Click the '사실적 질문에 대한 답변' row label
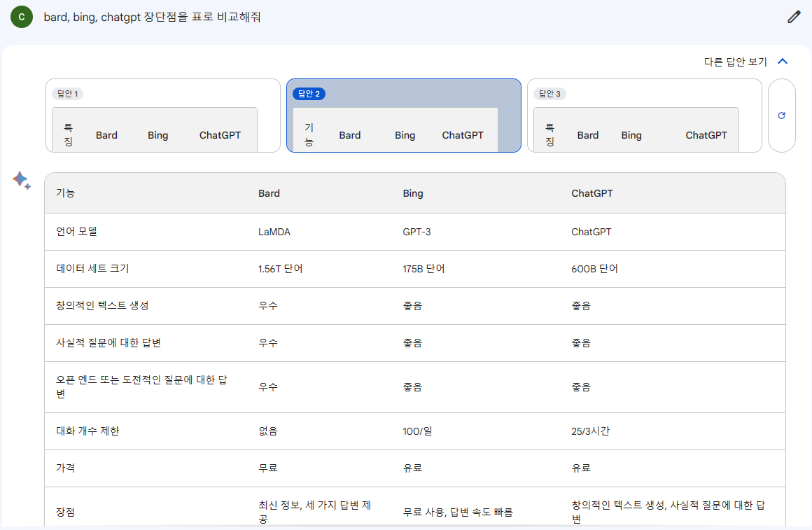The image size is (812, 530). click(x=108, y=343)
